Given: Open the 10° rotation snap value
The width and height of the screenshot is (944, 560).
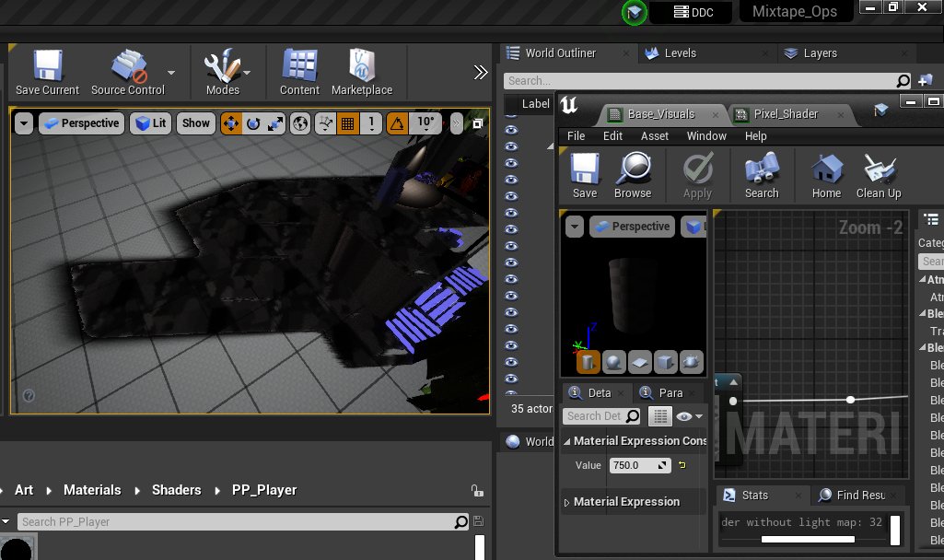Looking at the screenshot, I should [425, 123].
